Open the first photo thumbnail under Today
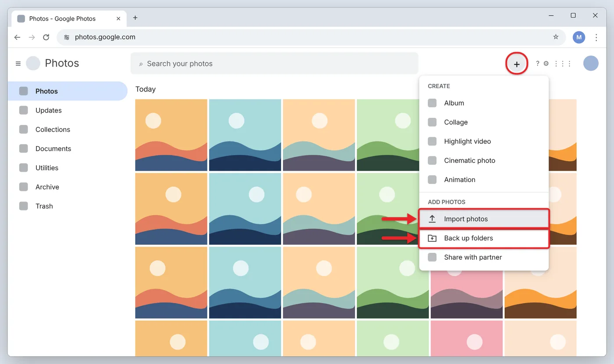614x364 pixels. click(x=171, y=135)
